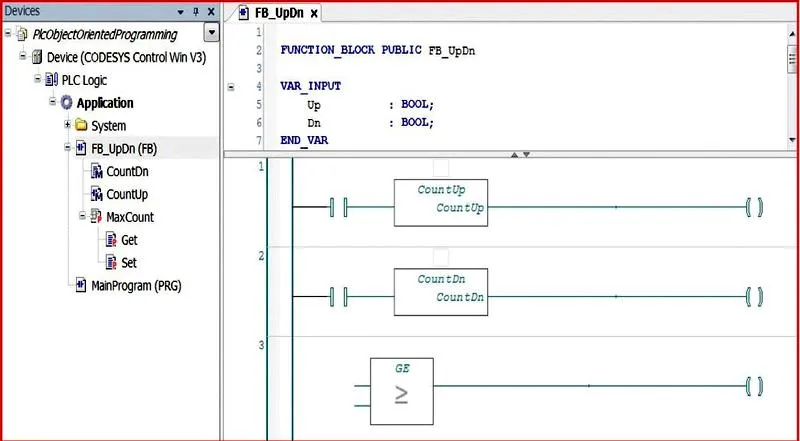
Task: Collapse the PlcObjectOrientedProgramming tree node
Action: (8, 34)
